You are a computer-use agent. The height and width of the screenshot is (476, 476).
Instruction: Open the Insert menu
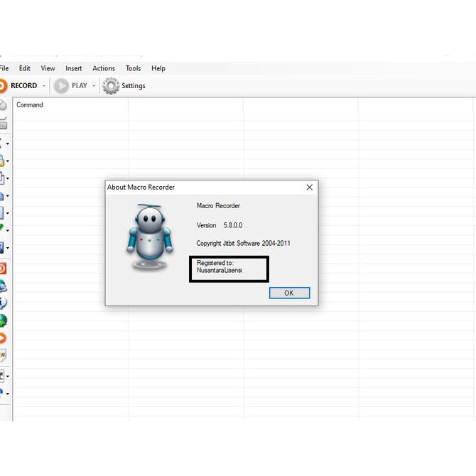click(x=74, y=68)
